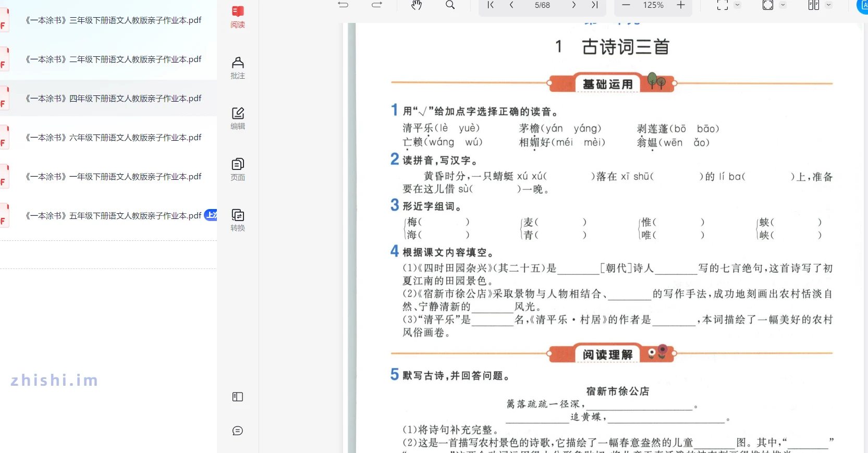
Task: Switch to the 阅读 reading tab
Action: tap(238, 17)
